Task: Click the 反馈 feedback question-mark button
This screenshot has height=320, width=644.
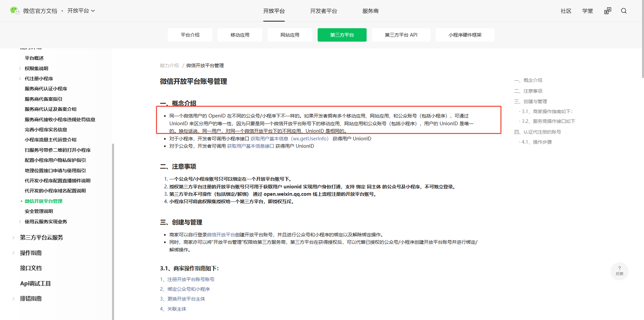Action: pos(620,271)
